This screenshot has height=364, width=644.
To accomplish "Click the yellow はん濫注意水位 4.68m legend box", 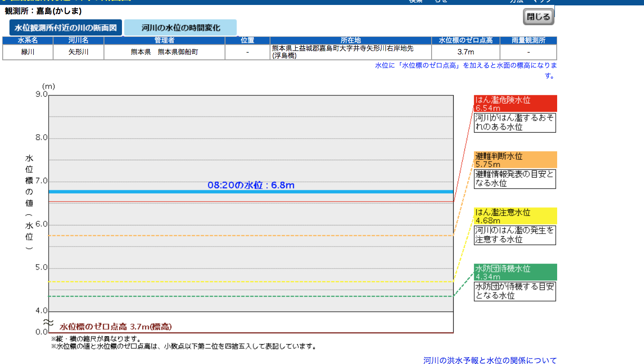I will [x=515, y=216].
